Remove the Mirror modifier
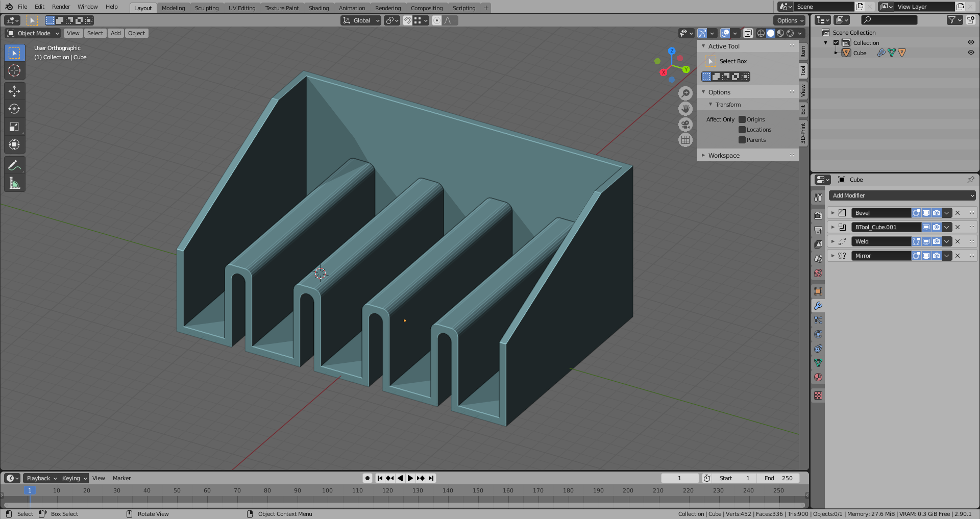980x519 pixels. 958,256
